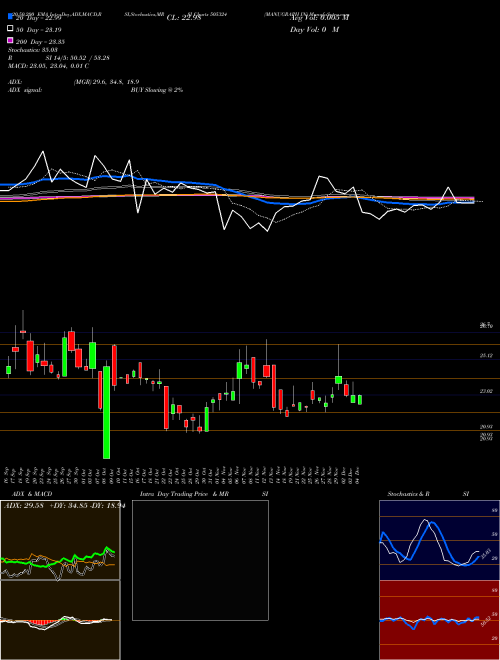Viewport: 500px width, 660px height.
Task: Click the 'ADX: 29.58 +DY: 34.85 -DY: 18.94' readout
Action: [64, 506]
